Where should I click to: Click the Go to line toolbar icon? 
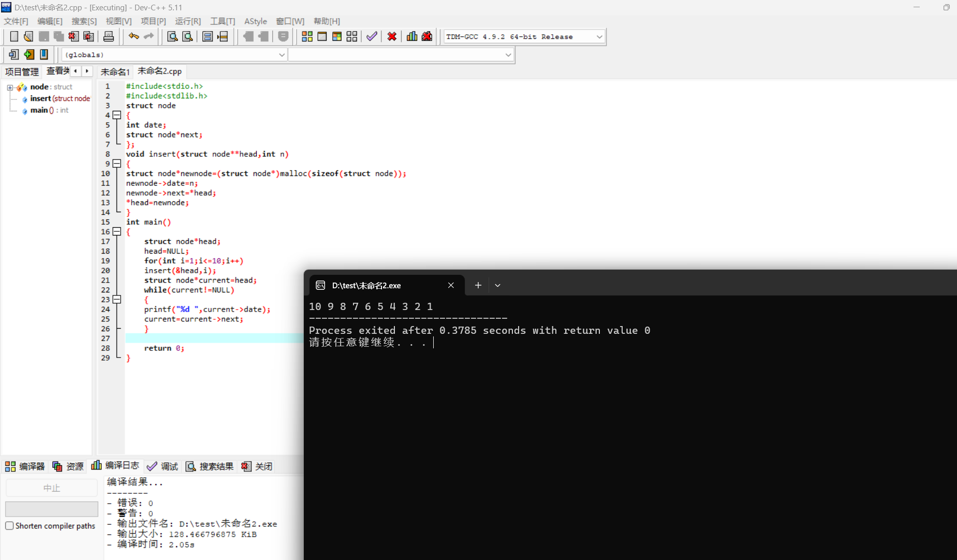tap(223, 36)
